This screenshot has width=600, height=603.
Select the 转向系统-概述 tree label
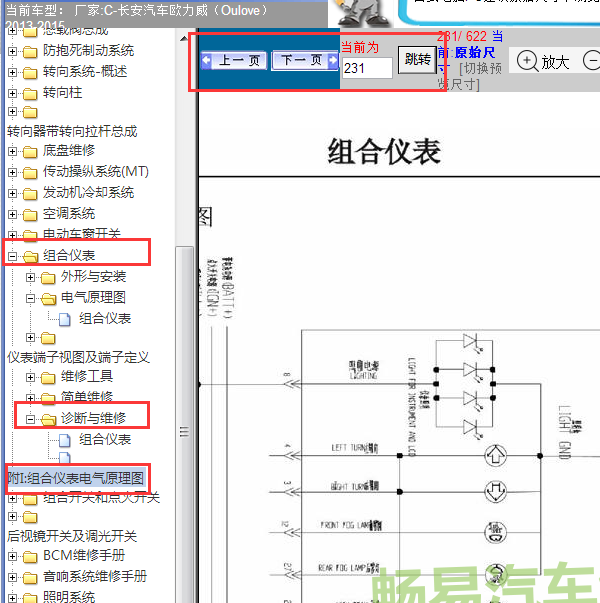click(85, 72)
